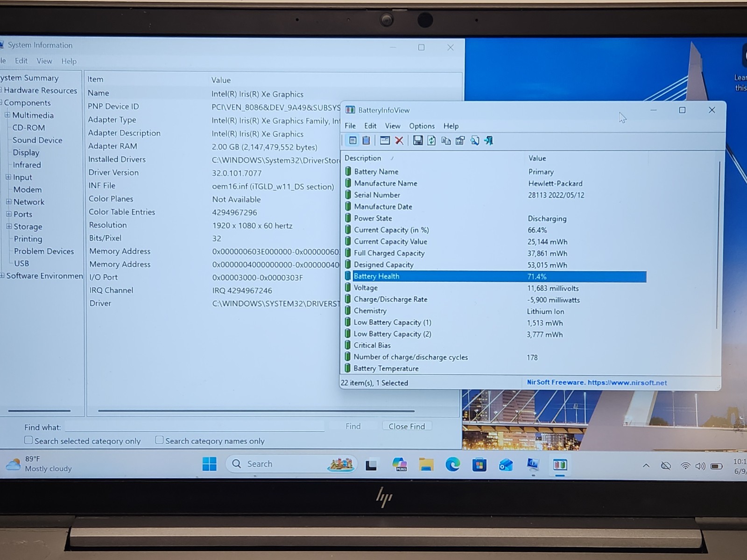Image resolution: width=747 pixels, height=560 pixels.
Task: Click Value column header in BatteryInfoView
Action: (537, 158)
